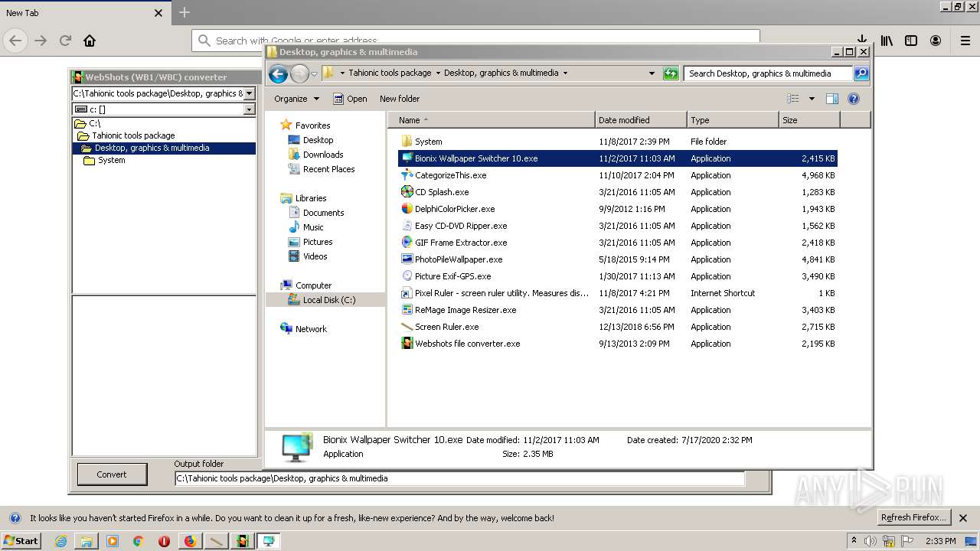Select PhotoPileWallpaper.exe file icon
The height and width of the screenshot is (551, 980).
(407, 259)
